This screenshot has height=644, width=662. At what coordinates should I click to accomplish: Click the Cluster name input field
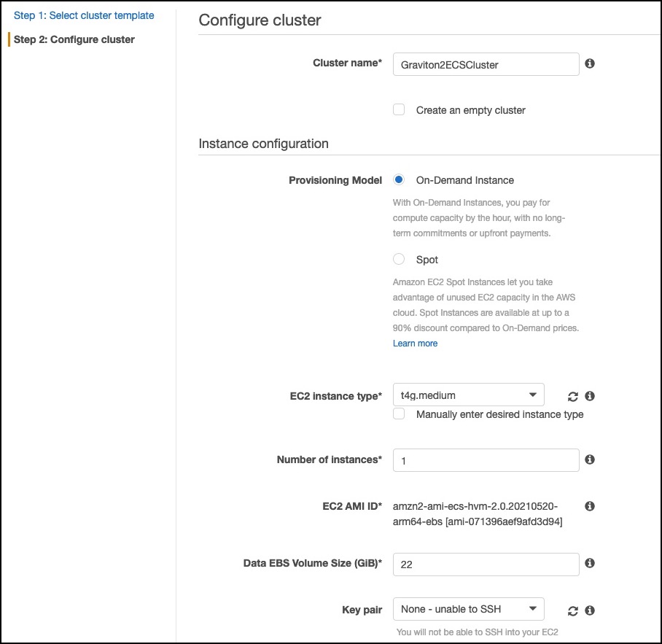(486, 64)
